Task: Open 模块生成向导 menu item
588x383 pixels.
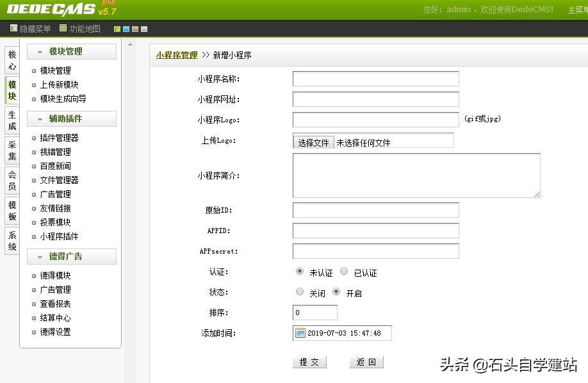Action: point(63,99)
